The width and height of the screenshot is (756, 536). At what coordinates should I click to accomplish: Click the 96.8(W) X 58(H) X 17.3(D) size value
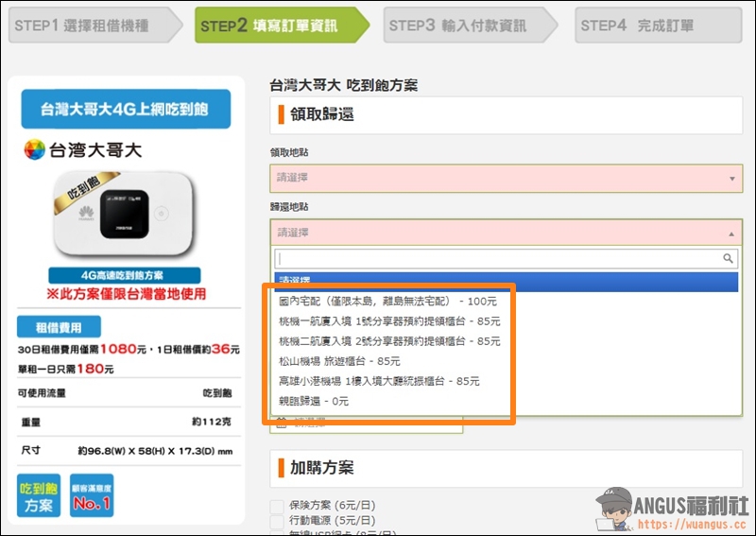[x=155, y=451]
